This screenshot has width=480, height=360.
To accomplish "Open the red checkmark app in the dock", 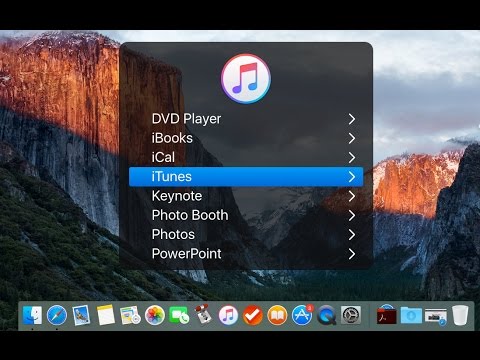I will click(253, 315).
